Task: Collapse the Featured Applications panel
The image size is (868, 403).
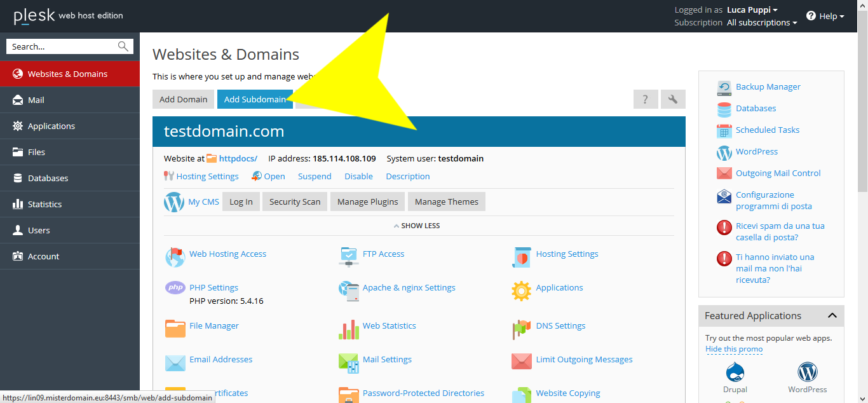Action: point(832,315)
